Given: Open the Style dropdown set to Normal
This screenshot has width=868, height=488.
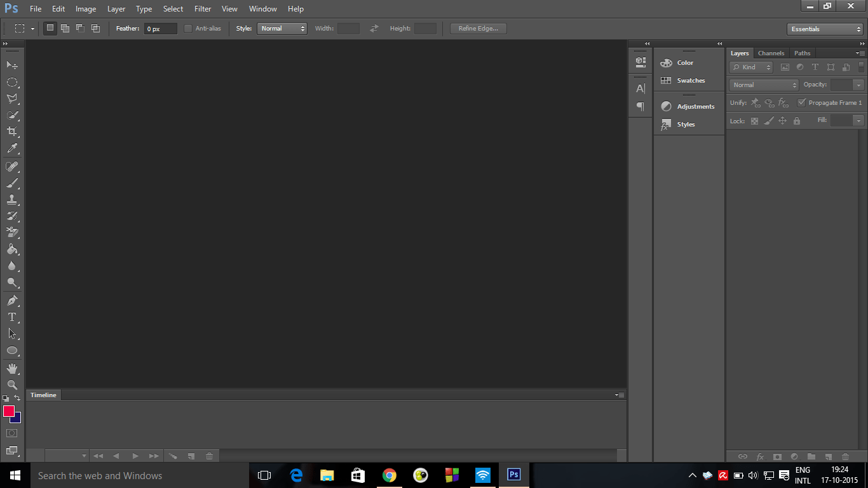Looking at the screenshot, I should click(x=282, y=29).
